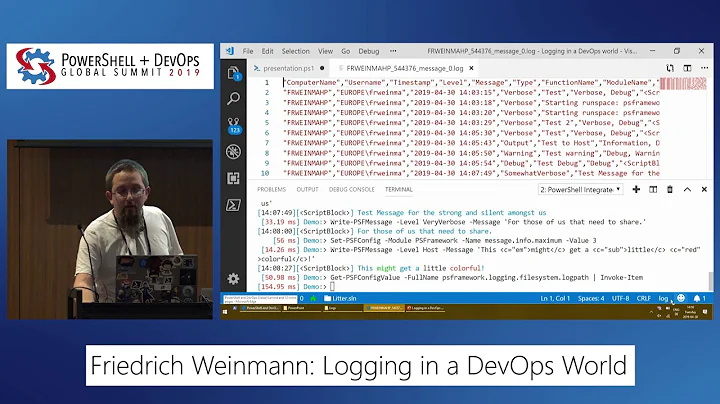The image size is (720, 404).
Task: Open the Explorer view in activity bar
Action: tap(234, 73)
